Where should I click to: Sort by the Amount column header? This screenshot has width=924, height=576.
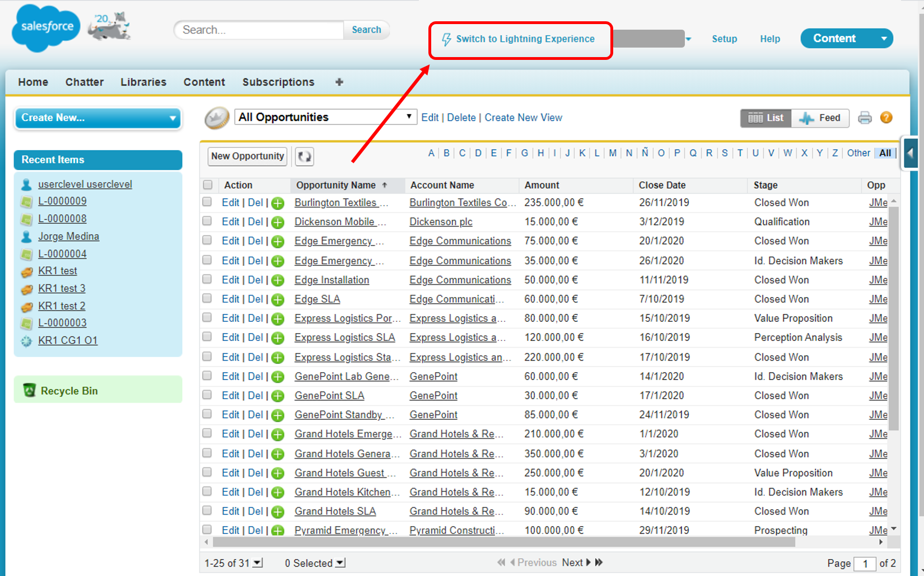542,185
